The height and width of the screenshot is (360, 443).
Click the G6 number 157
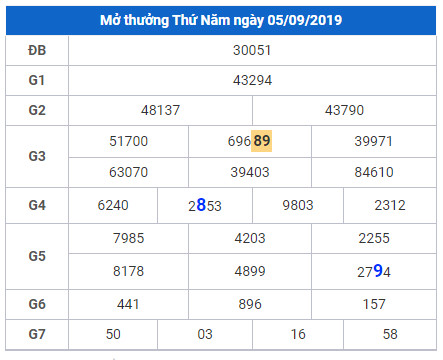pyautogui.click(x=374, y=304)
